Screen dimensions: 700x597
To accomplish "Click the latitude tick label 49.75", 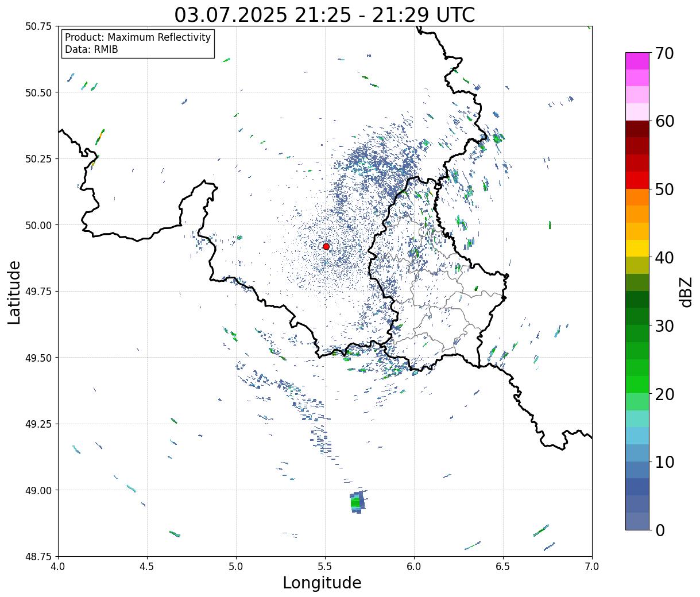I will (x=38, y=292).
